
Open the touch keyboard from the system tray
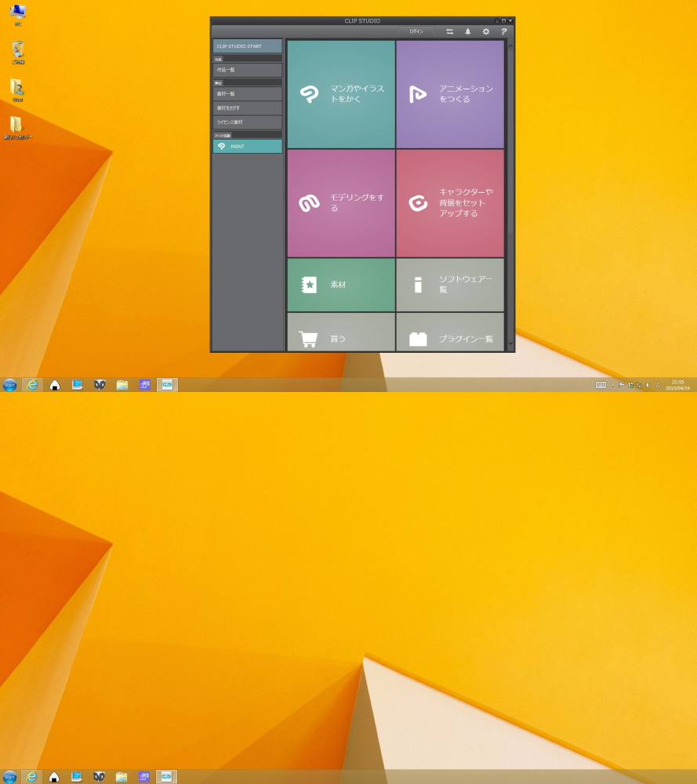tap(601, 384)
